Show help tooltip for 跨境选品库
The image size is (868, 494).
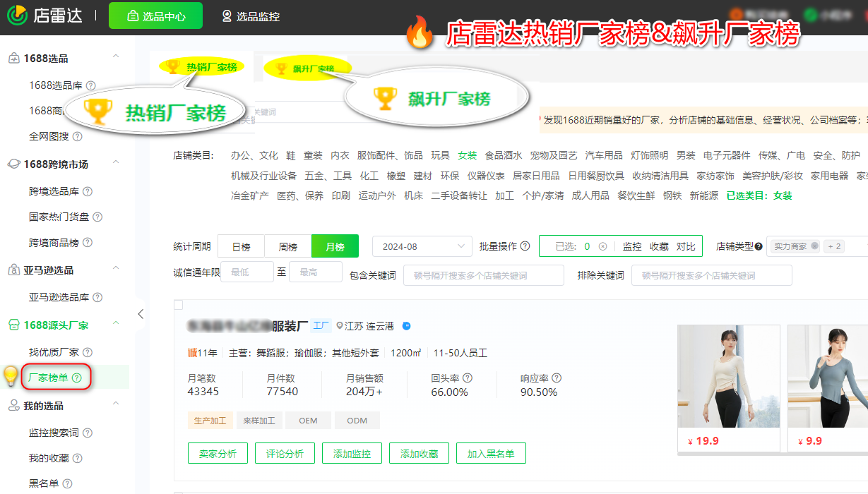click(x=88, y=191)
